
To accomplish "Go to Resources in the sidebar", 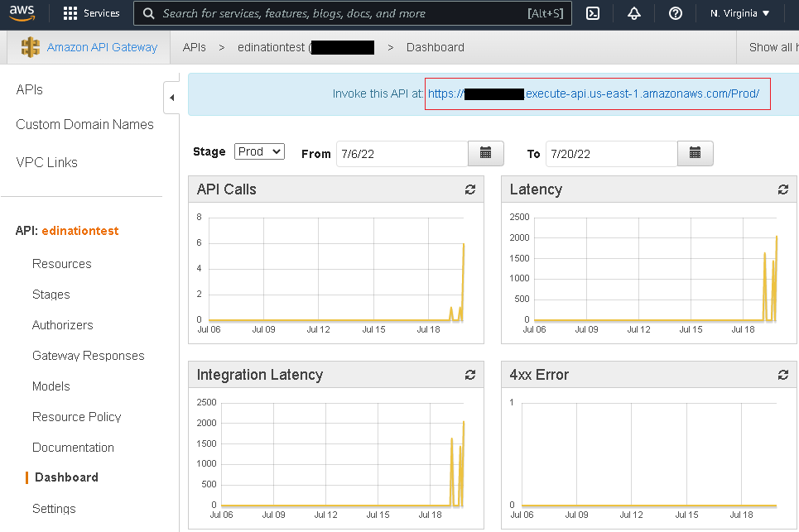I will pyautogui.click(x=61, y=264).
